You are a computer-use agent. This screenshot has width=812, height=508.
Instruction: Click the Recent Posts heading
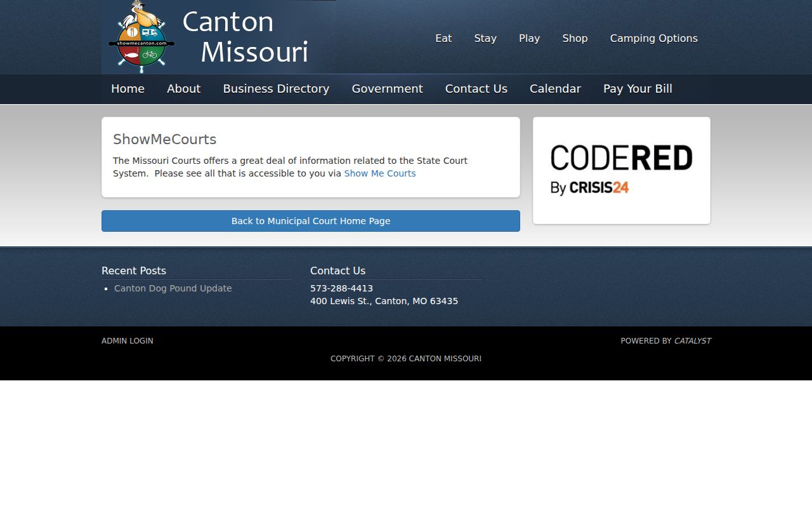coord(134,271)
